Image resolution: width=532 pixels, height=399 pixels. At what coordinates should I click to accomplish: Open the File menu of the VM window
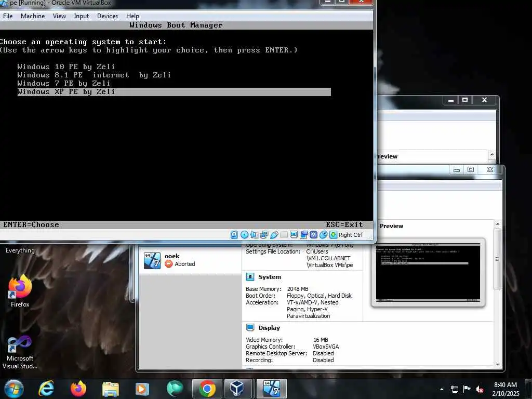point(7,16)
